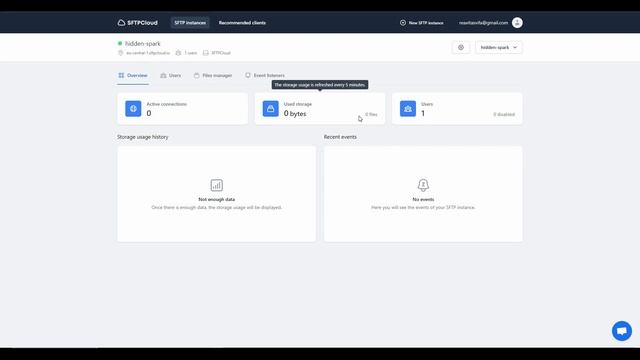Click the 'Not enough data' message
This screenshot has width=640, height=360.
(217, 200)
